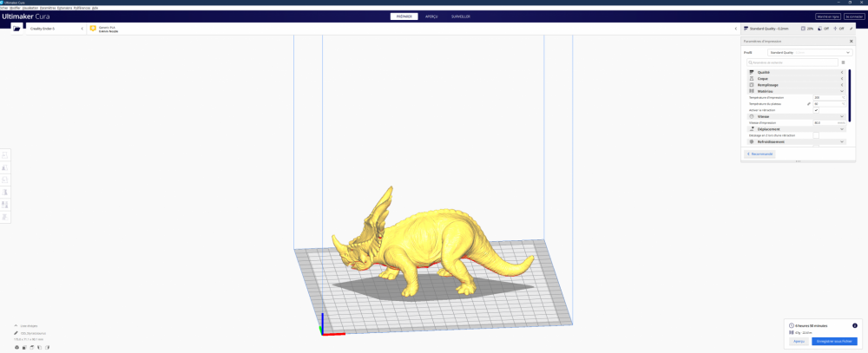
Task: Open settings visibility hamburger menu
Action: pyautogui.click(x=843, y=62)
